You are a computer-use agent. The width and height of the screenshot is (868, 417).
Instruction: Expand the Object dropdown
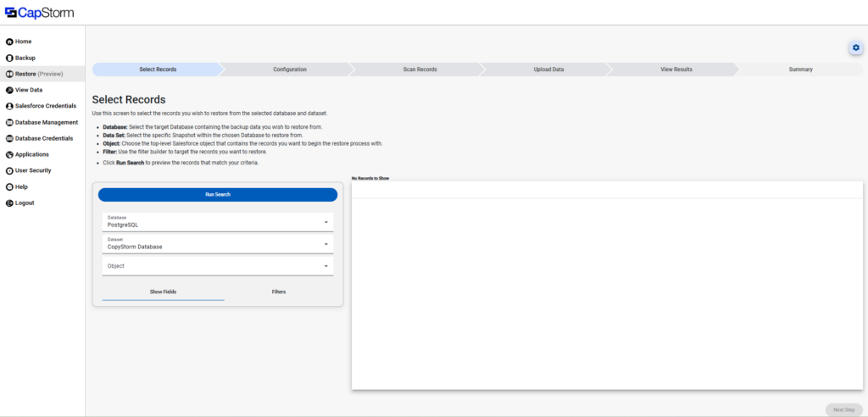(x=325, y=266)
